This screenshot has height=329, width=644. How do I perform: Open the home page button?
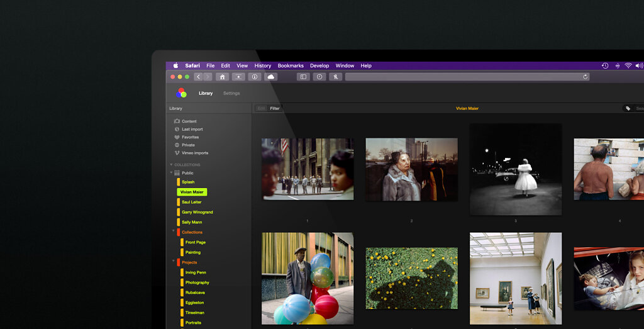(222, 77)
